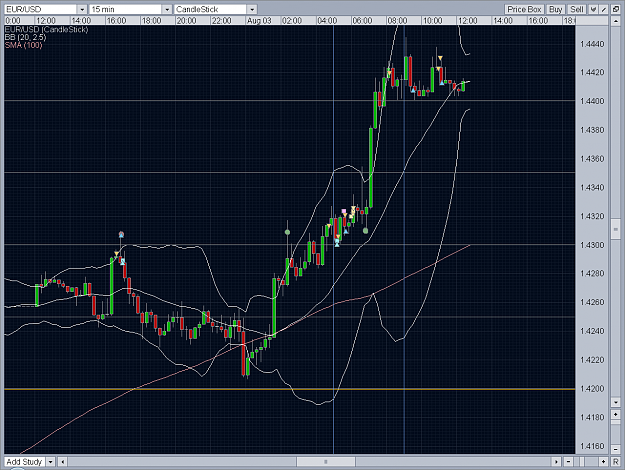Click the 15 min timeframe field

coord(126,9)
